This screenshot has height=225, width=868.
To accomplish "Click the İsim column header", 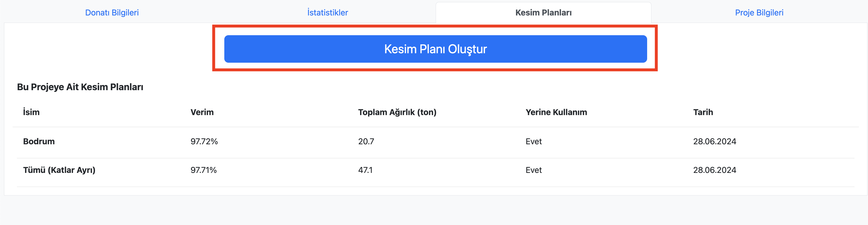I will pyautogui.click(x=31, y=112).
